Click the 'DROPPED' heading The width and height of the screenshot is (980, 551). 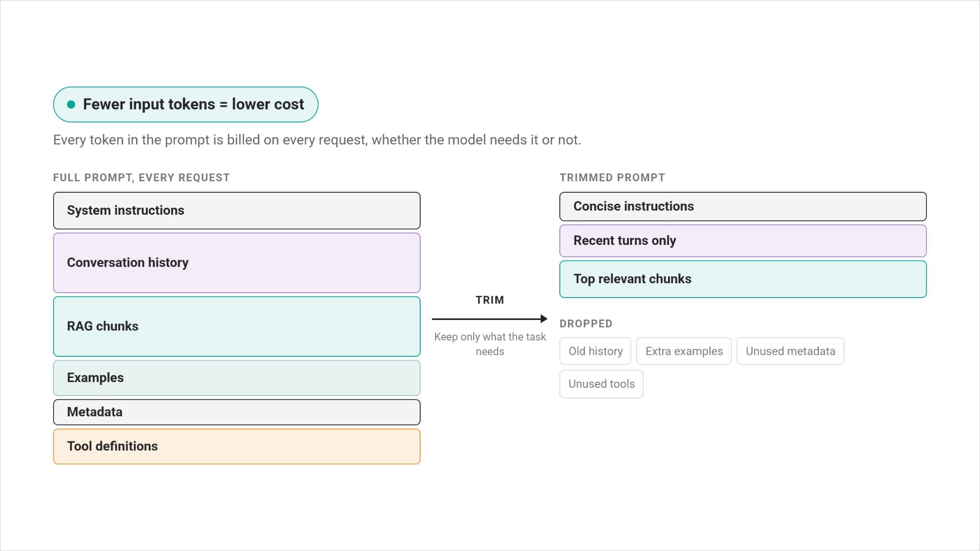tap(586, 324)
